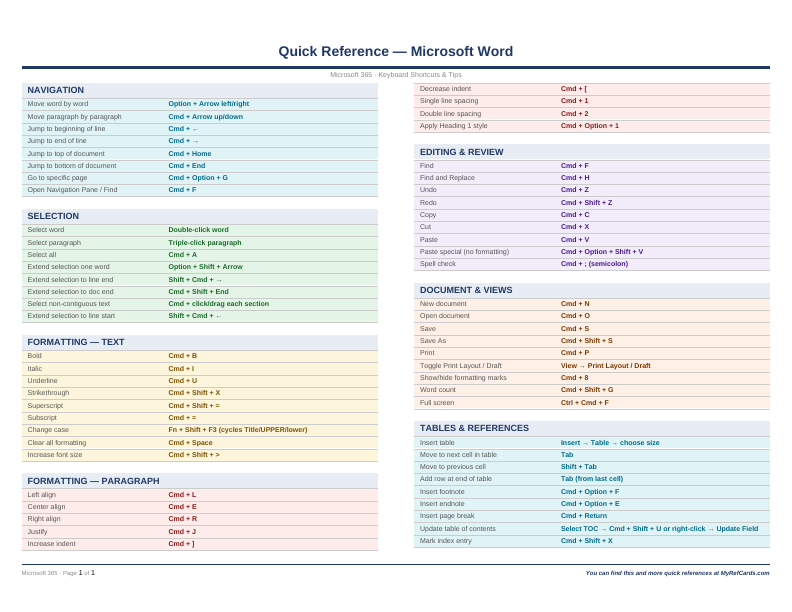Select 'Paste special (no formatting)' label
Image resolution: width=792 pixels, height=612 pixels.
point(465,252)
